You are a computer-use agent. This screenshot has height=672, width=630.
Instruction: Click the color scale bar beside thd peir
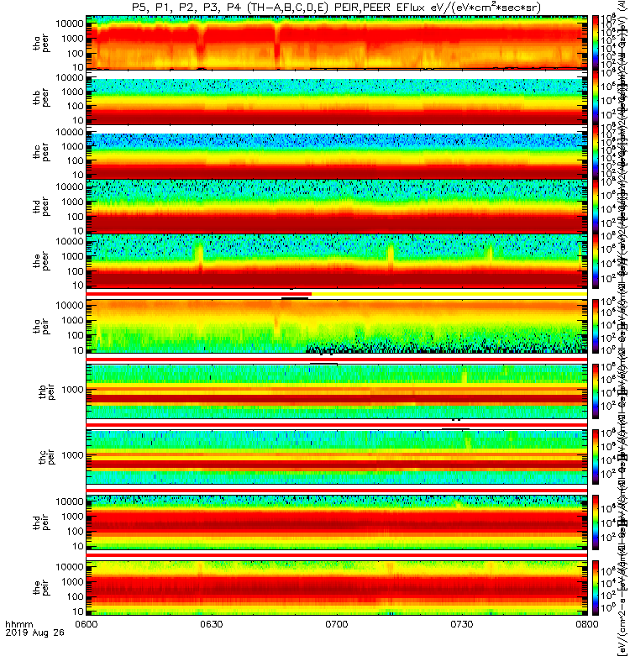[596, 522]
